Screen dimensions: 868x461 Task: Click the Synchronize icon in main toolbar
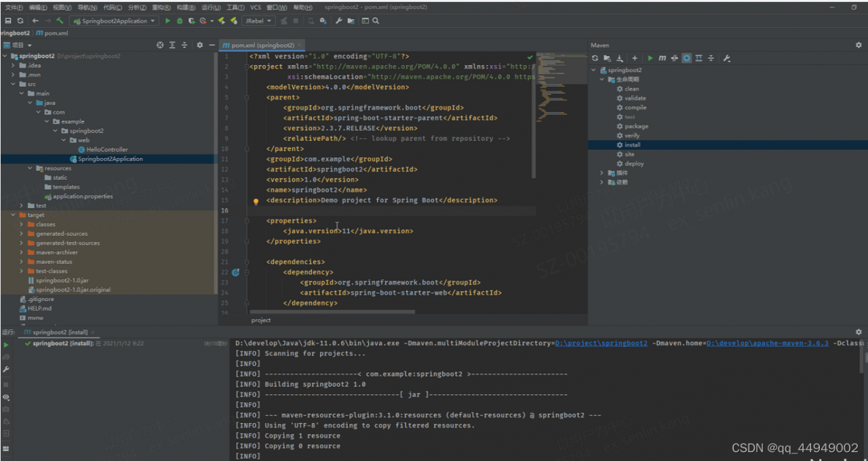tap(20, 21)
